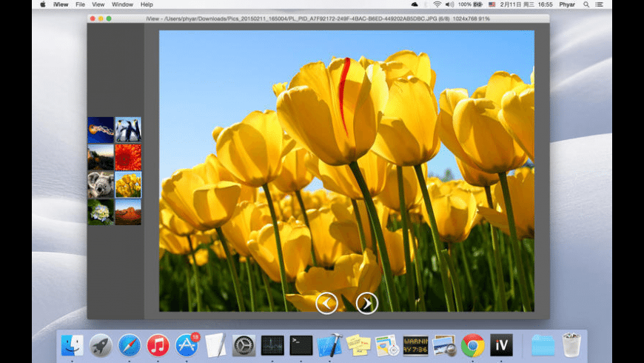
Task: Launch Google Chrome from the dock
Action: pos(473,345)
